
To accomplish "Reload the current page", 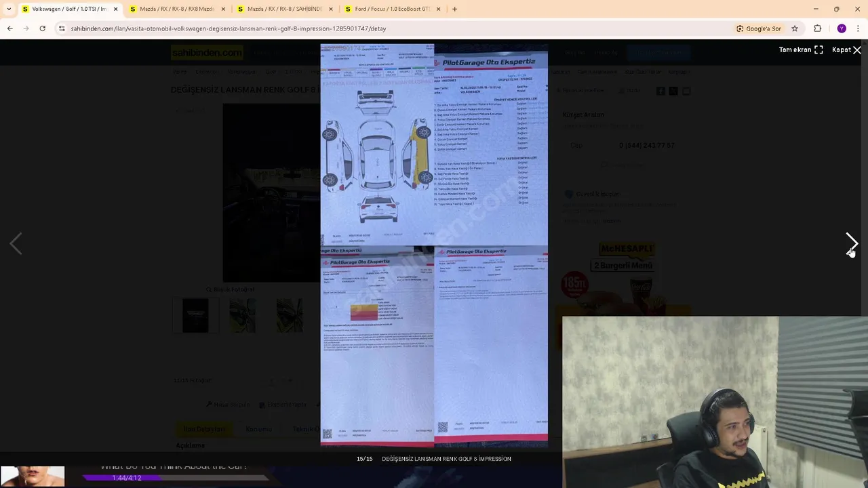I will [42, 28].
